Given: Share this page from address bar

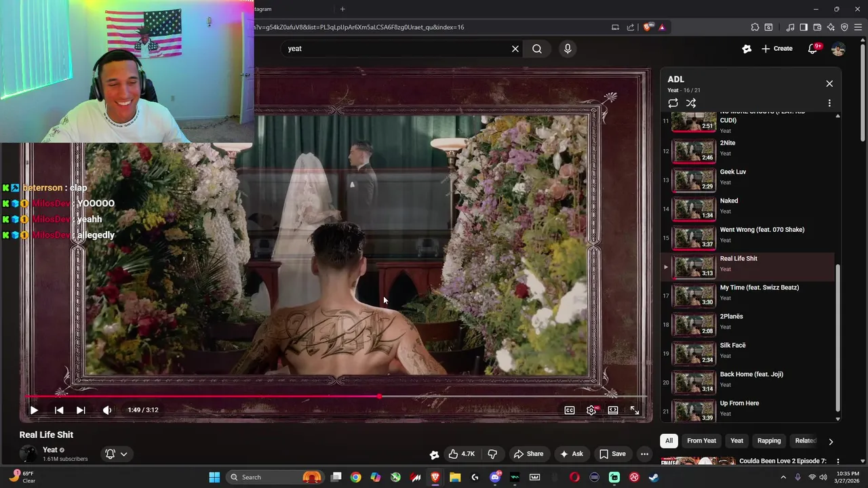Looking at the screenshot, I should 631,27.
